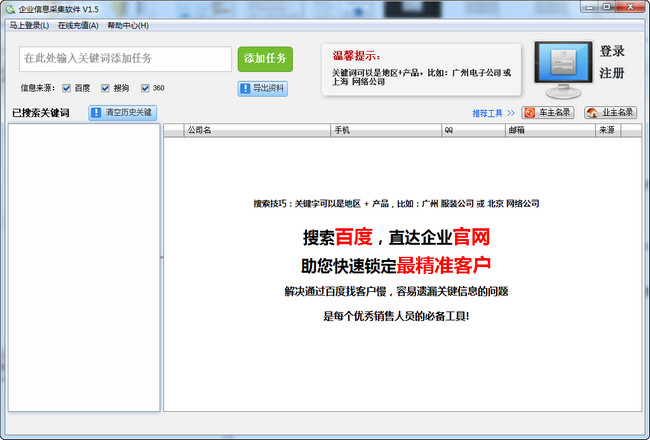Toggle the 搜狗 source checkbox
Image resolution: width=650 pixels, height=440 pixels.
pyautogui.click(x=105, y=88)
